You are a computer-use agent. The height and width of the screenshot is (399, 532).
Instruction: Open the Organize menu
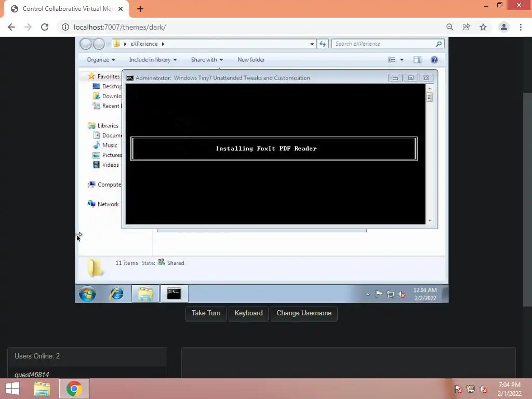101,60
